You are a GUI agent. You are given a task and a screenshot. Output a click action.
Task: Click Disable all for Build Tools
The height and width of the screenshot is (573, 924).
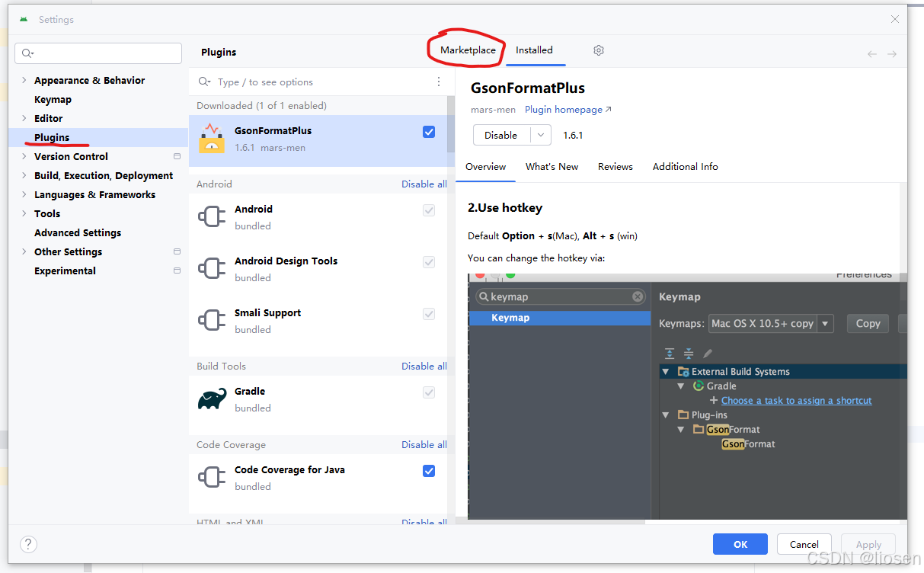tap(424, 366)
